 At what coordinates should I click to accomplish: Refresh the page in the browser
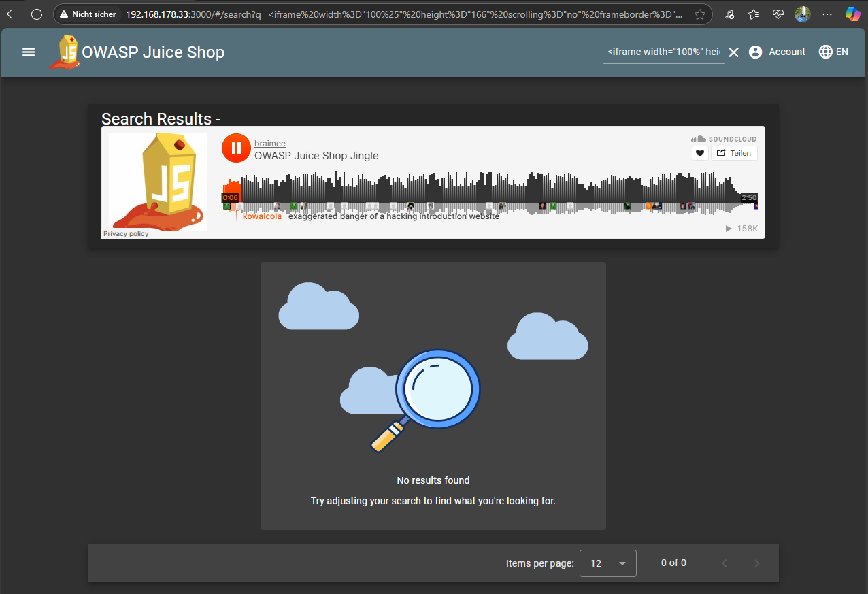(x=37, y=14)
